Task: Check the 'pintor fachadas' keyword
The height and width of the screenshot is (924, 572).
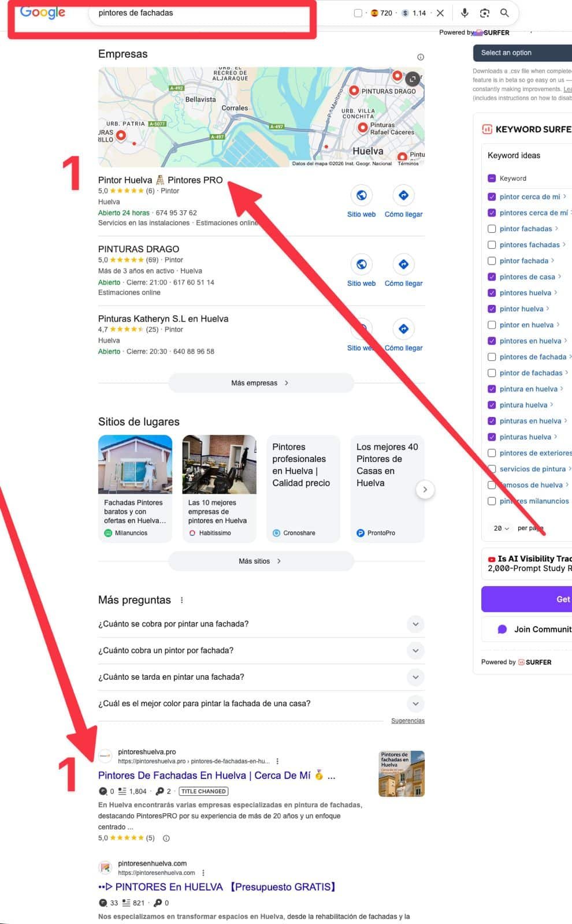Action: click(x=492, y=229)
